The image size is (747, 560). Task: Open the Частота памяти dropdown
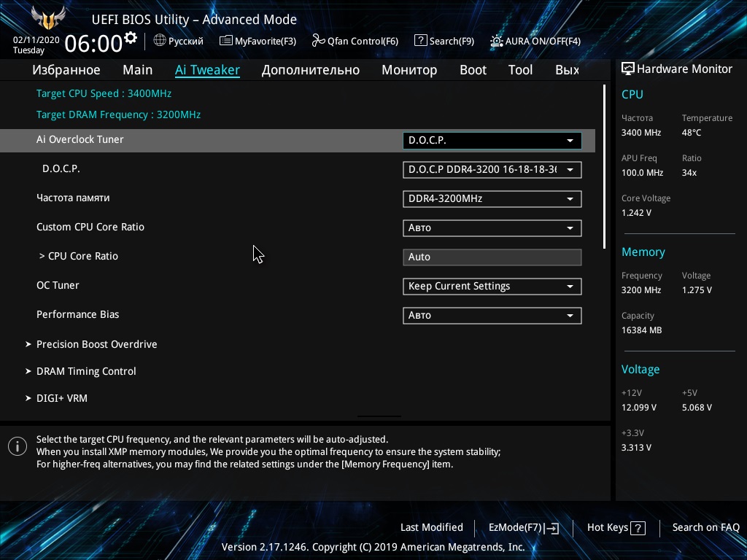click(x=492, y=198)
